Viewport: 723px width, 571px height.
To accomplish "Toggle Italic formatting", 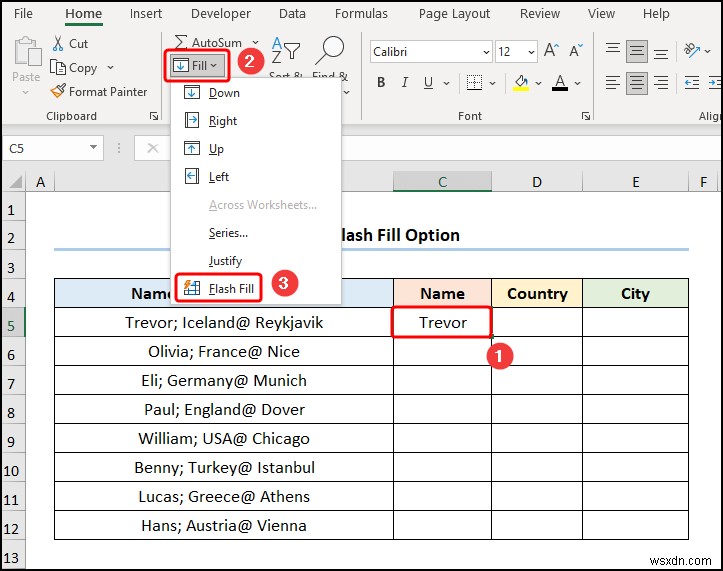I will pos(404,83).
